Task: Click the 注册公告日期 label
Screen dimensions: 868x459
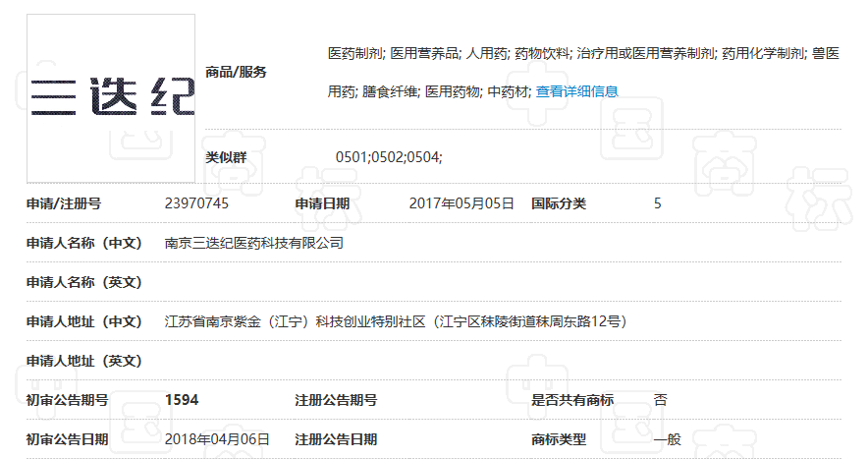Action: (336, 439)
